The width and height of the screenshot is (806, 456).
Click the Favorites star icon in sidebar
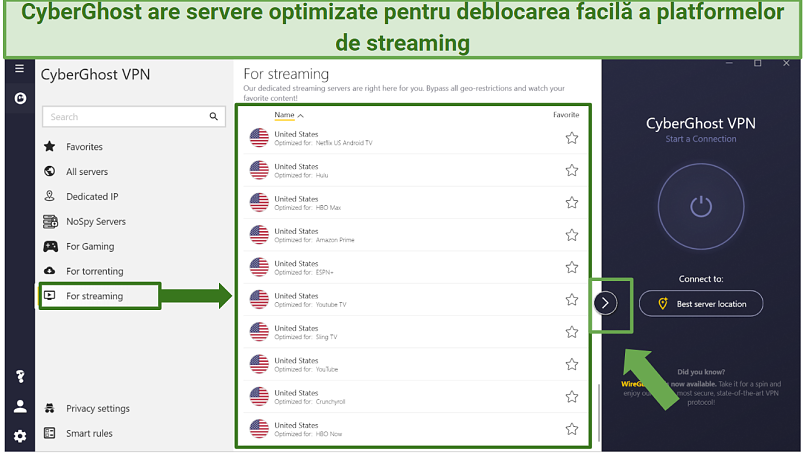[49, 147]
